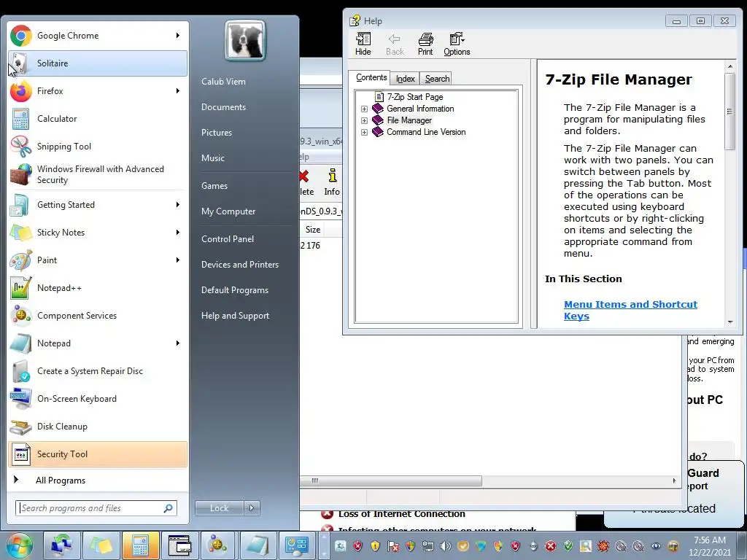Open Calub Viem user folder

point(223,82)
